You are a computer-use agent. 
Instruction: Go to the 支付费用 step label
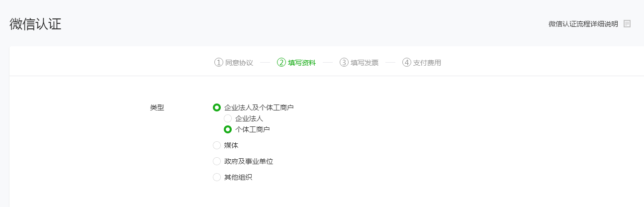click(427, 63)
